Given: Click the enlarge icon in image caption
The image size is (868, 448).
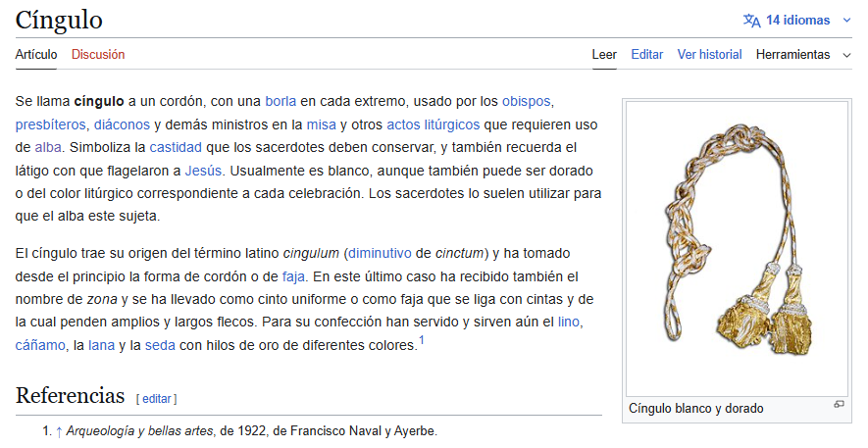Looking at the screenshot, I should tap(839, 404).
